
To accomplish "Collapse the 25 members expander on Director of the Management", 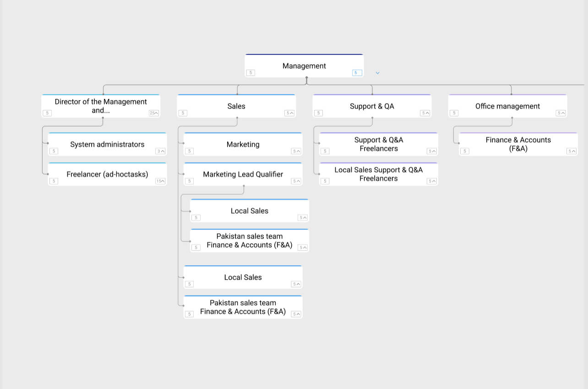I will click(154, 113).
